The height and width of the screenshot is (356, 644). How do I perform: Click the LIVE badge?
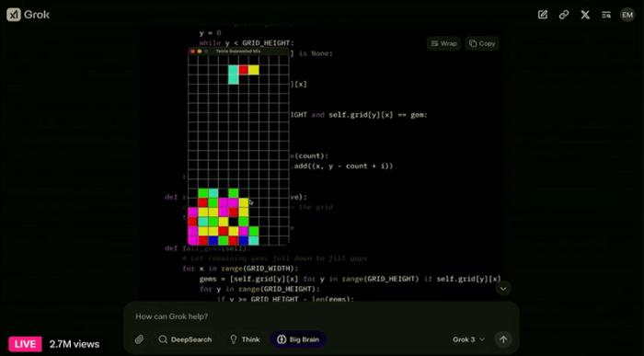click(25, 344)
